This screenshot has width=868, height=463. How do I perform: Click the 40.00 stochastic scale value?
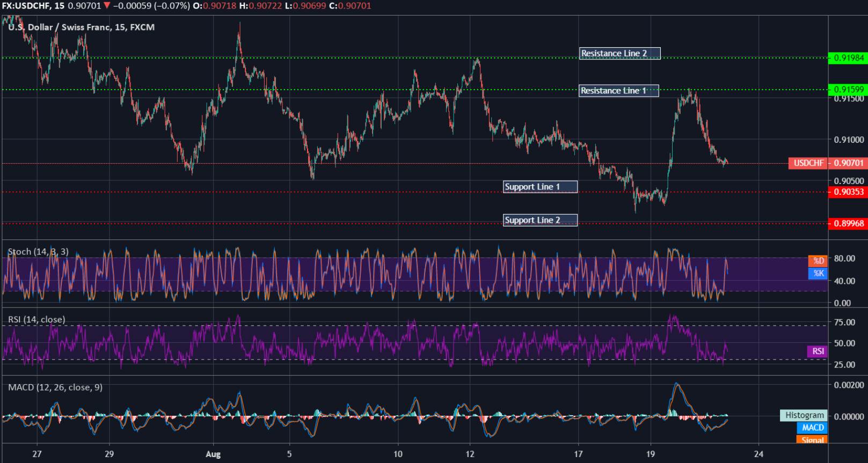844,281
